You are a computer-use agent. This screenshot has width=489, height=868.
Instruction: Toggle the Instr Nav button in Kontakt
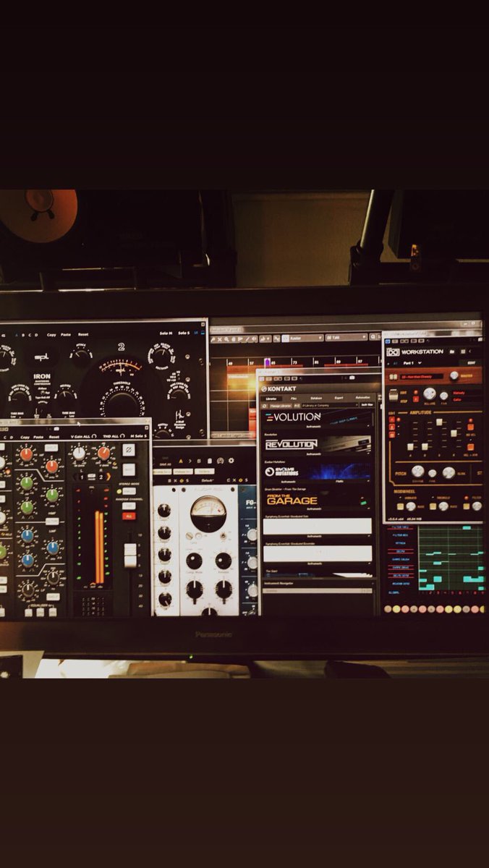click(367, 405)
